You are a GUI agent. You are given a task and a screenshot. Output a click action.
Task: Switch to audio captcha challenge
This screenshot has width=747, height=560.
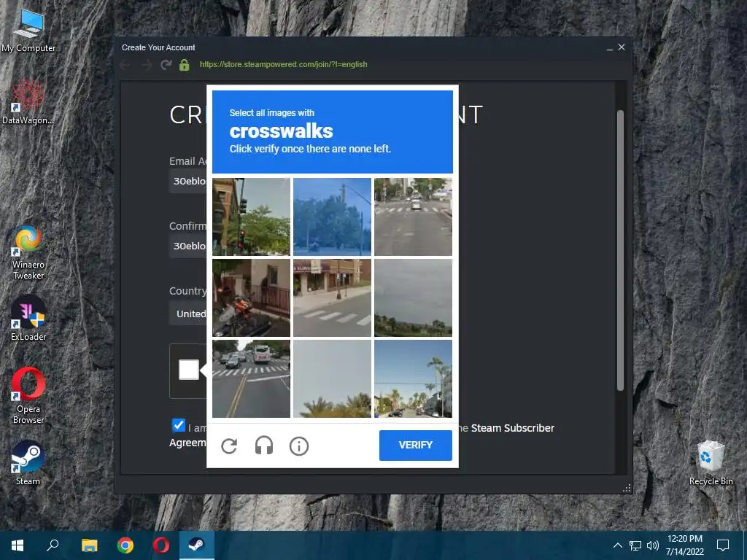tap(264, 446)
